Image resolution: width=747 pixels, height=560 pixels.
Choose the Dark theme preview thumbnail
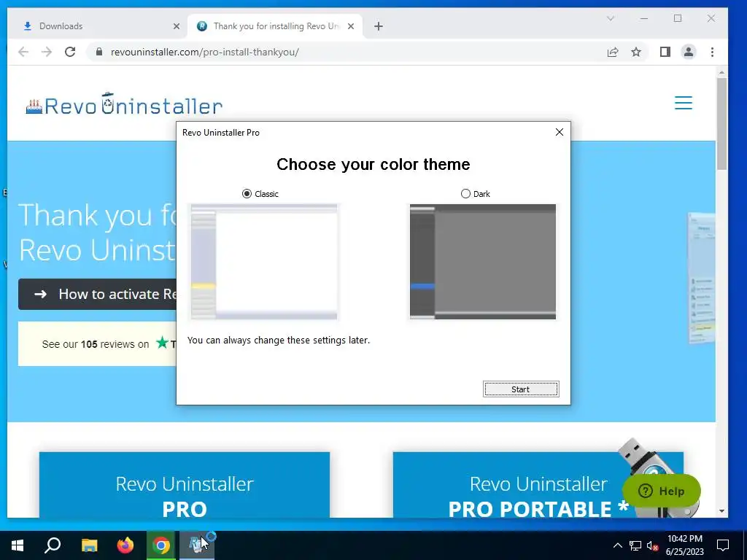[x=483, y=262]
